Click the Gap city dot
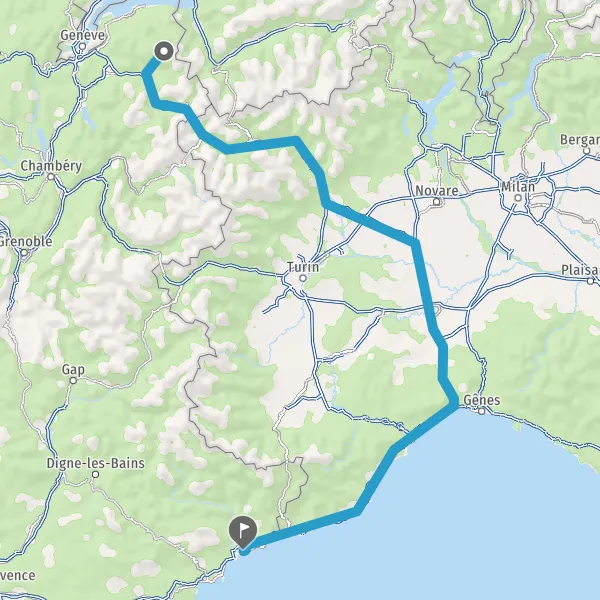Screen dimensions: 600x600 coord(73,381)
